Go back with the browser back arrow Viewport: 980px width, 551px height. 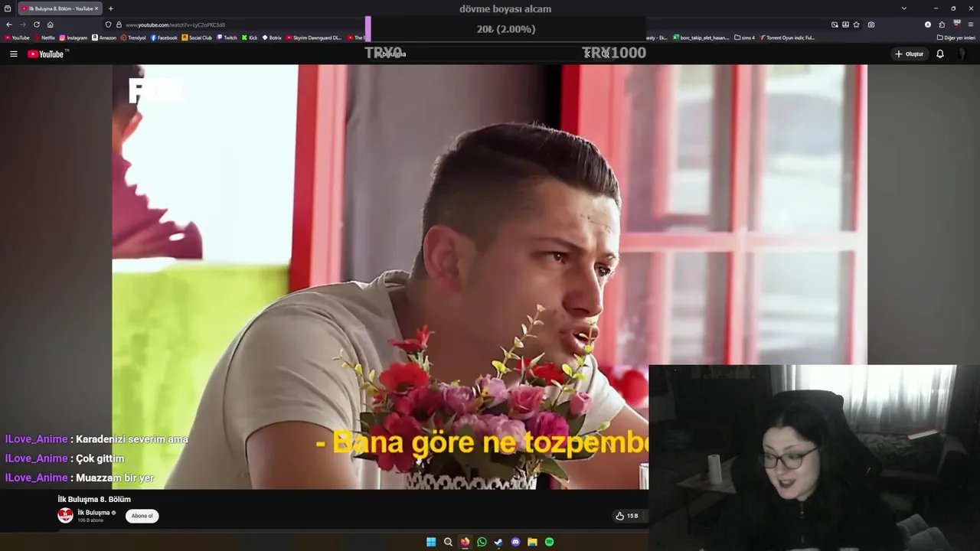(9, 24)
